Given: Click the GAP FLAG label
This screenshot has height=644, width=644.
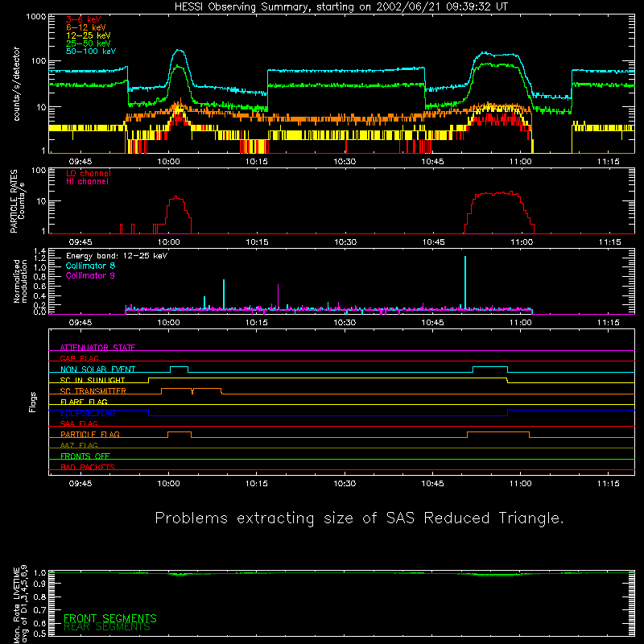Looking at the screenshot, I should tap(79, 358).
